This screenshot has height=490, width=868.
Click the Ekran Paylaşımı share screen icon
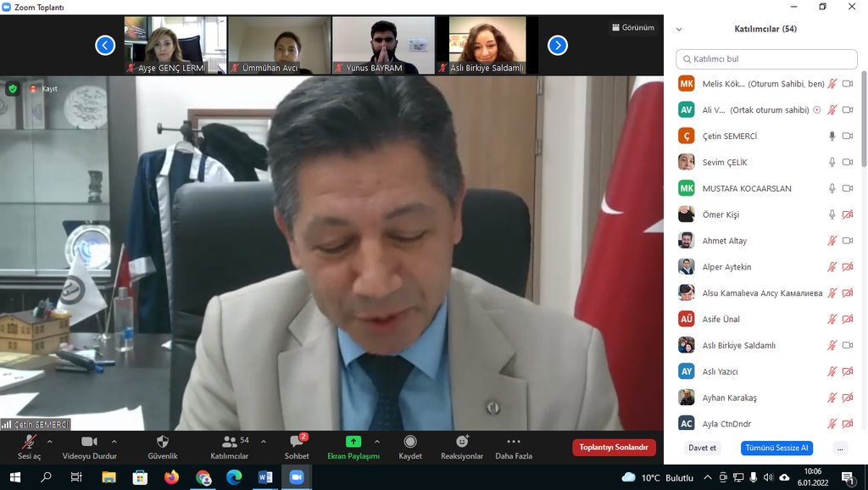click(x=353, y=442)
